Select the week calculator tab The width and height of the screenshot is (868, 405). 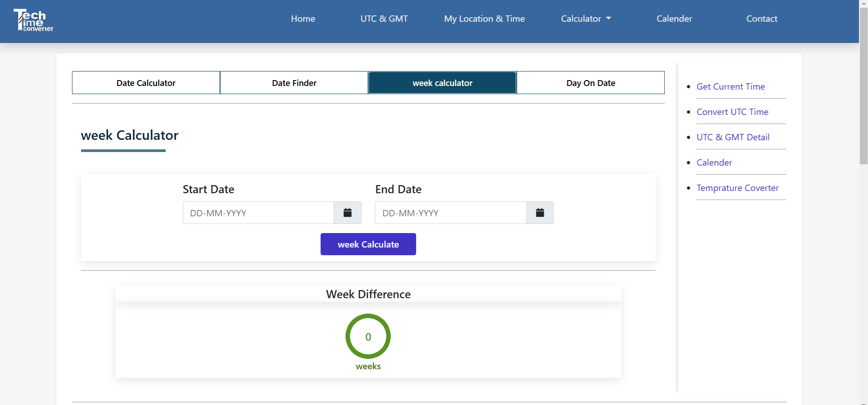pos(442,83)
